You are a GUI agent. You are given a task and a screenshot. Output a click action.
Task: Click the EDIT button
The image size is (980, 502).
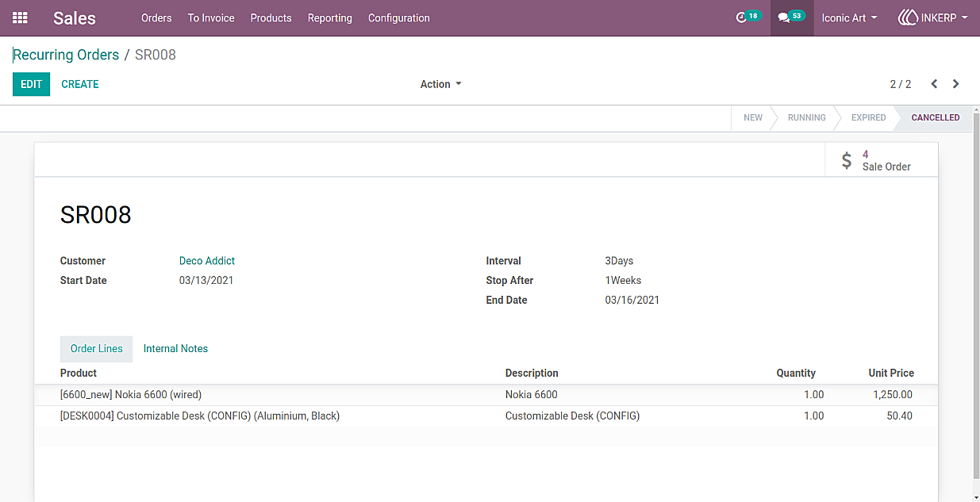tap(31, 84)
